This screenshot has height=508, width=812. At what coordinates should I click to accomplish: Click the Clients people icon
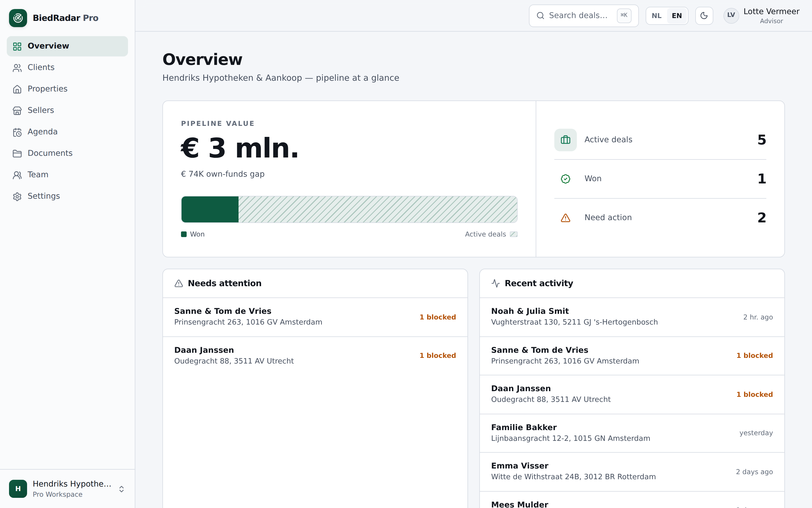coord(17,68)
